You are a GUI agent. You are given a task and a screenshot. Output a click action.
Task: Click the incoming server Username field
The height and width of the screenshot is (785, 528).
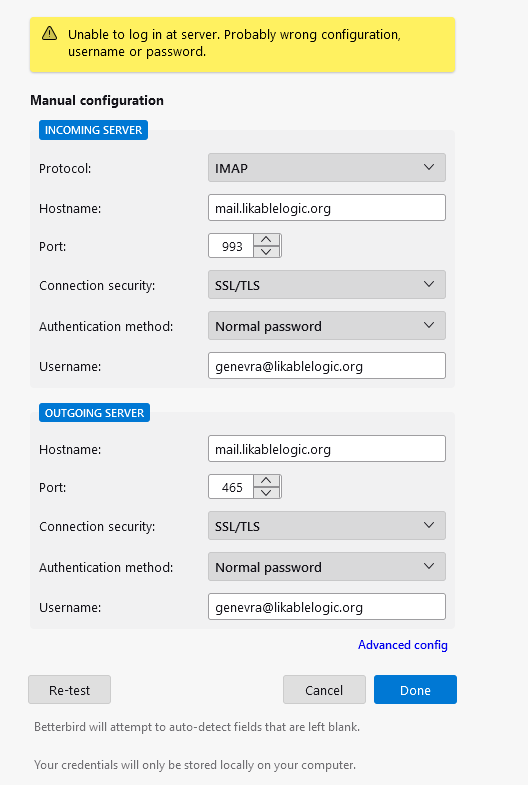(x=327, y=366)
